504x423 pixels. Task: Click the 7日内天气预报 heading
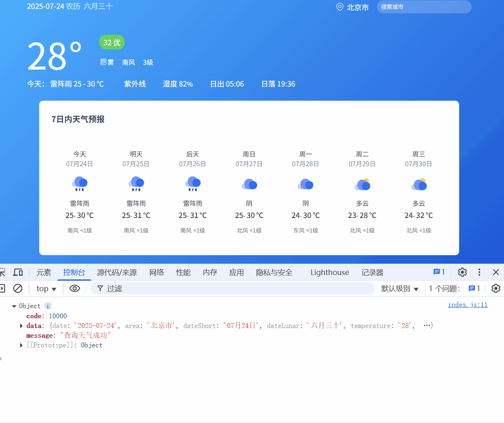click(78, 119)
